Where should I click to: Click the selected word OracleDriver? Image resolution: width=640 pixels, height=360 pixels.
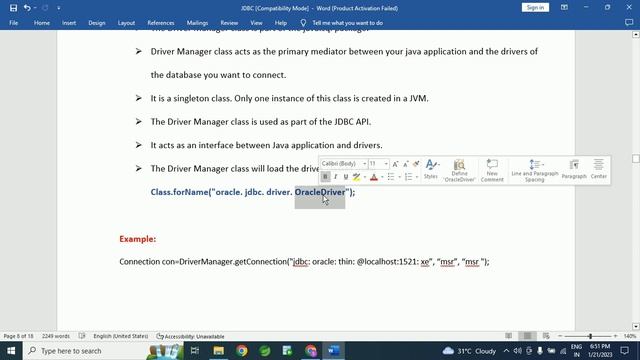[x=320, y=192]
